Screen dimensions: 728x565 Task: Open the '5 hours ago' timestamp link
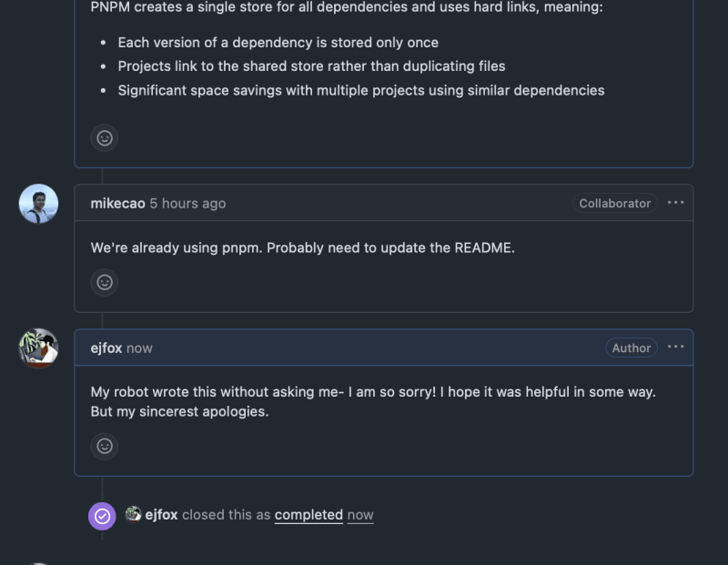point(187,203)
